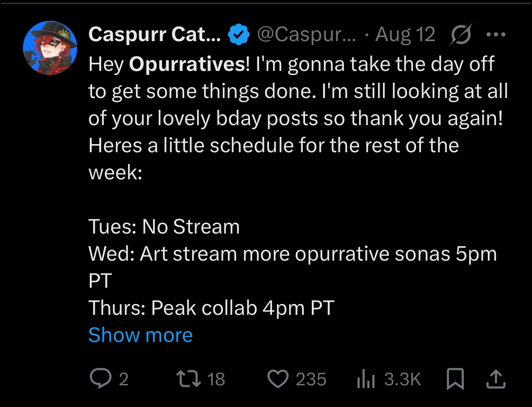
Task: Click the 3.3K views count
Action: pyautogui.click(x=402, y=379)
